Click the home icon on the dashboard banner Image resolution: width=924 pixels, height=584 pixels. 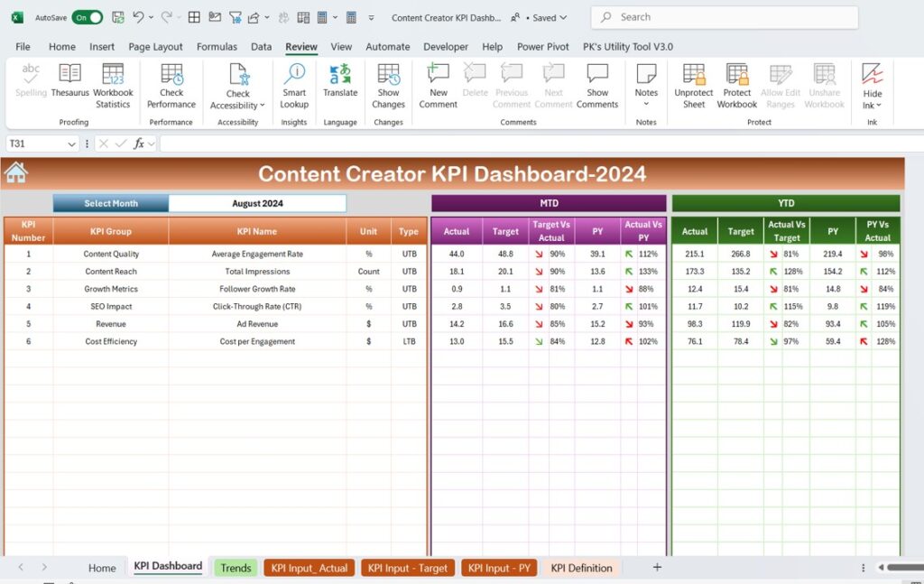point(16,172)
